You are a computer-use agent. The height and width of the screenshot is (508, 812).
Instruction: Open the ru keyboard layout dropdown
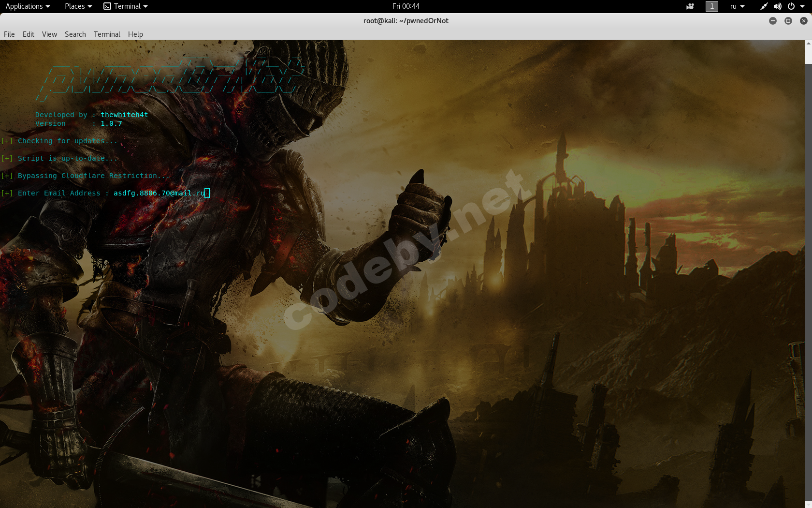(737, 6)
